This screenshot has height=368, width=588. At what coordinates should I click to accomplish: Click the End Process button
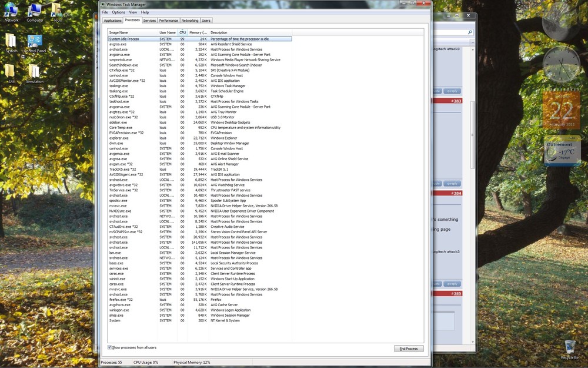pos(408,349)
